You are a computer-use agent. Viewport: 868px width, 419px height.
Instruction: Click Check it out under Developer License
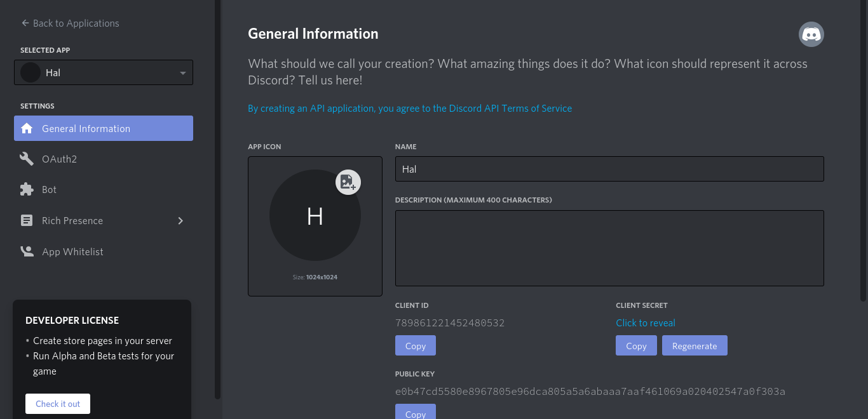[57, 404]
